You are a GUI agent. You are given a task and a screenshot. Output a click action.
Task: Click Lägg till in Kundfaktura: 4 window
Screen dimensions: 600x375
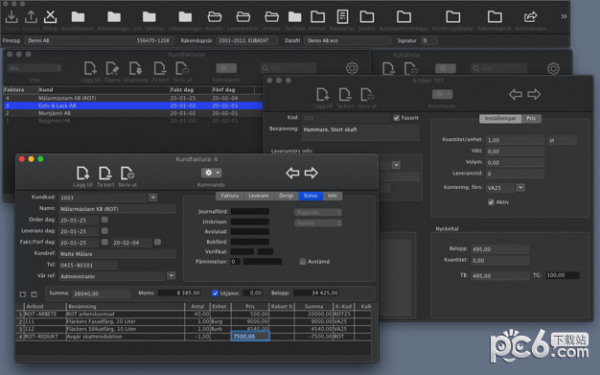(x=83, y=173)
